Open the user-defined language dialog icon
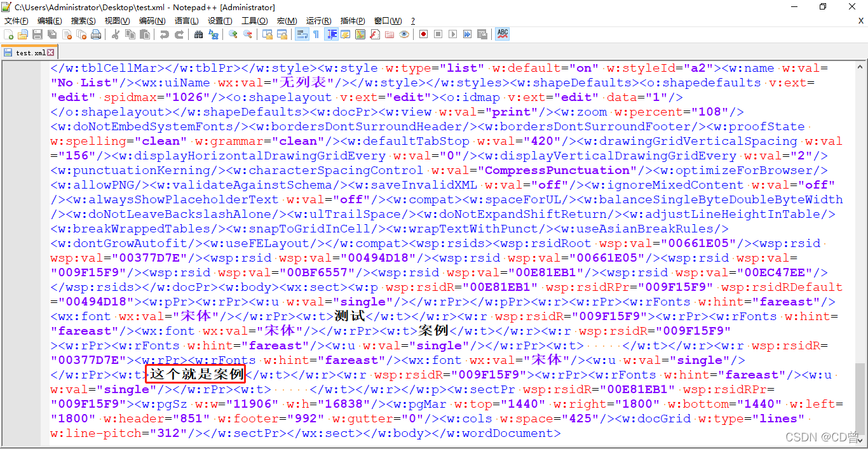 point(345,34)
